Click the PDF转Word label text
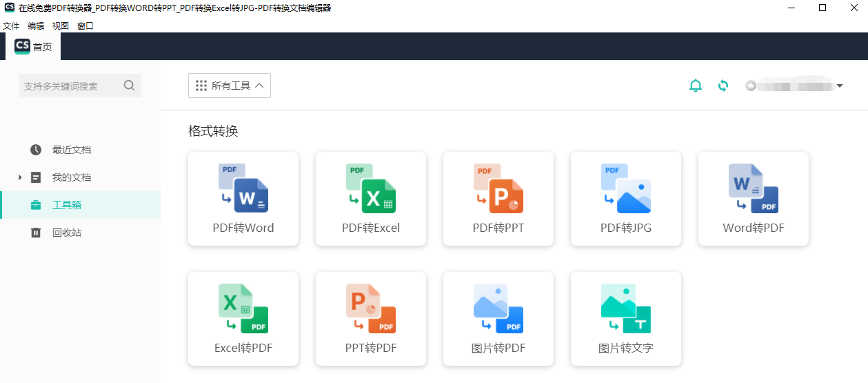Screen dimensions: 868x383 click(243, 228)
